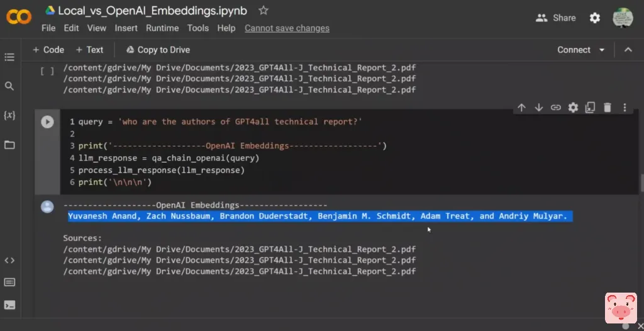Delete the cell with trash icon
The height and width of the screenshot is (331, 644).
coord(608,108)
